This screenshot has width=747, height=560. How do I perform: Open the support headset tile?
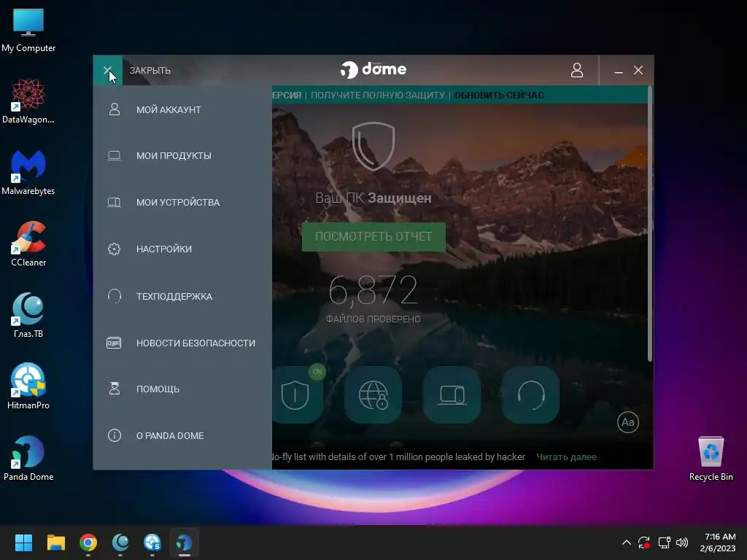(530, 394)
